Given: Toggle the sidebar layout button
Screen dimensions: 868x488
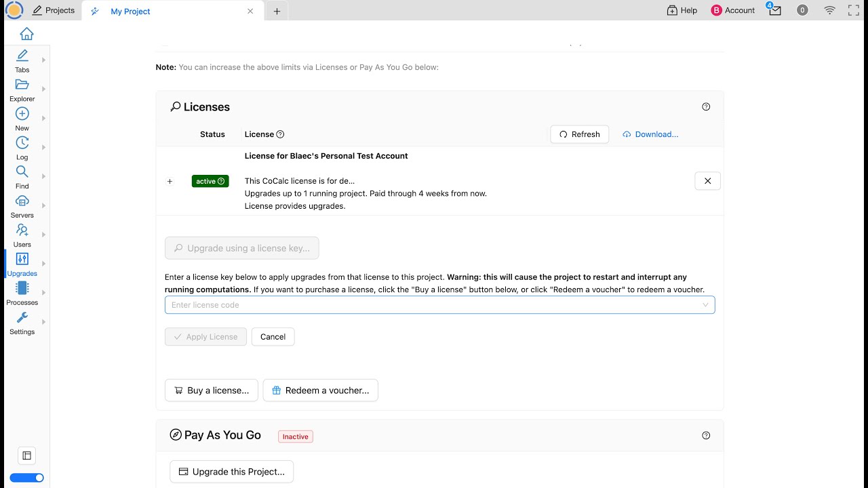Looking at the screenshot, I should (27, 455).
